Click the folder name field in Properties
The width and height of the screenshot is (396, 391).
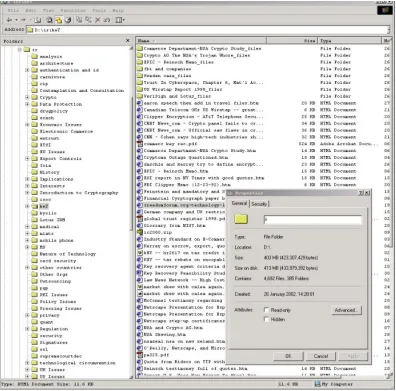312,220
